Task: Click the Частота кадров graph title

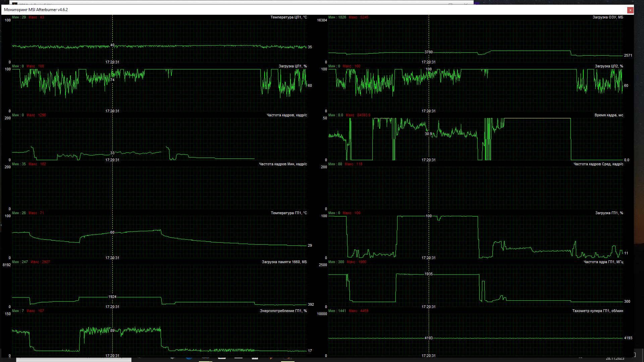Action: tap(286, 115)
